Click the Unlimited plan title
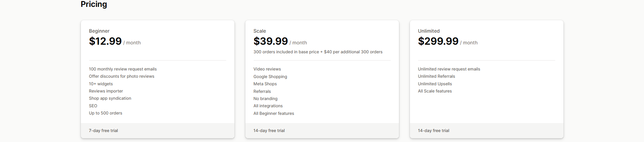The image size is (644, 142). (428, 31)
